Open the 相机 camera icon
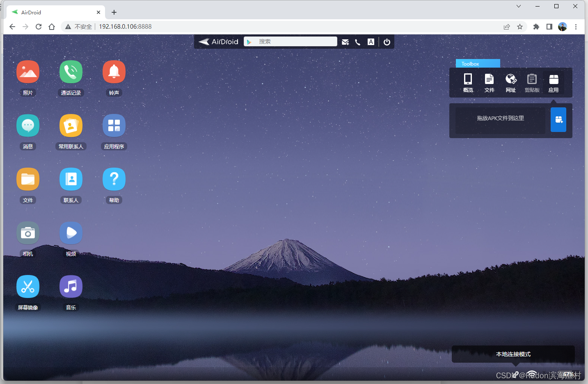This screenshot has height=384, width=588. [x=28, y=233]
